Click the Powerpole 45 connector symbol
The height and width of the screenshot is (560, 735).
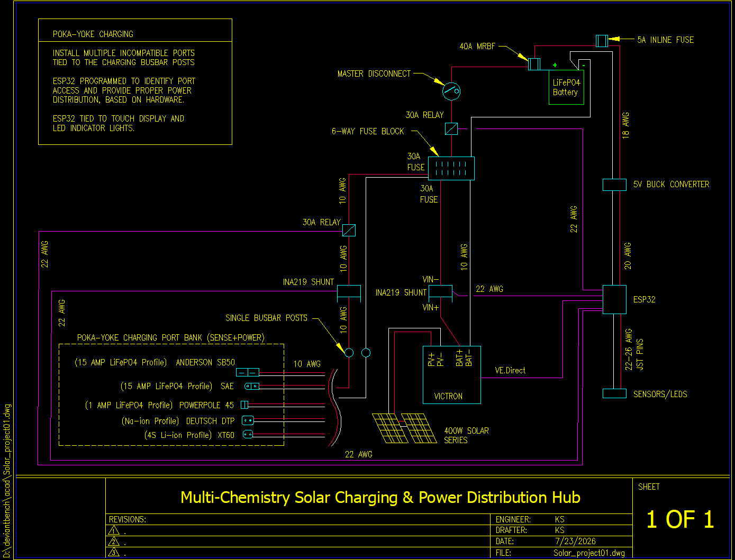(244, 405)
